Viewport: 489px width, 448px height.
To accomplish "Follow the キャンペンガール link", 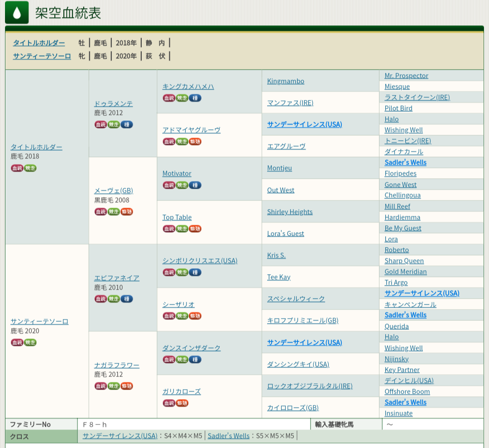I will tap(410, 304).
